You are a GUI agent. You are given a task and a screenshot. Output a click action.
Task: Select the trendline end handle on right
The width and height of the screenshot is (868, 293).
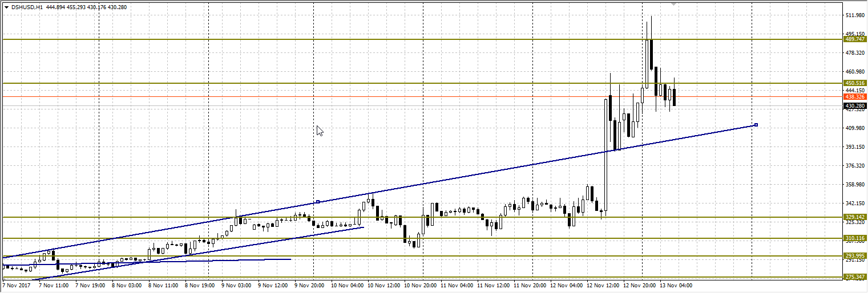756,124
